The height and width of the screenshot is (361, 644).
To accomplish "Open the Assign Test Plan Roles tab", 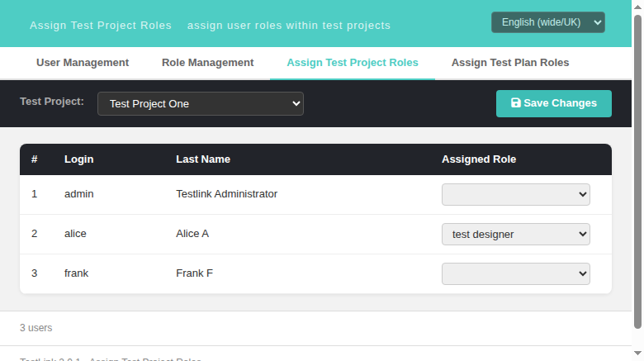I will click(x=510, y=63).
